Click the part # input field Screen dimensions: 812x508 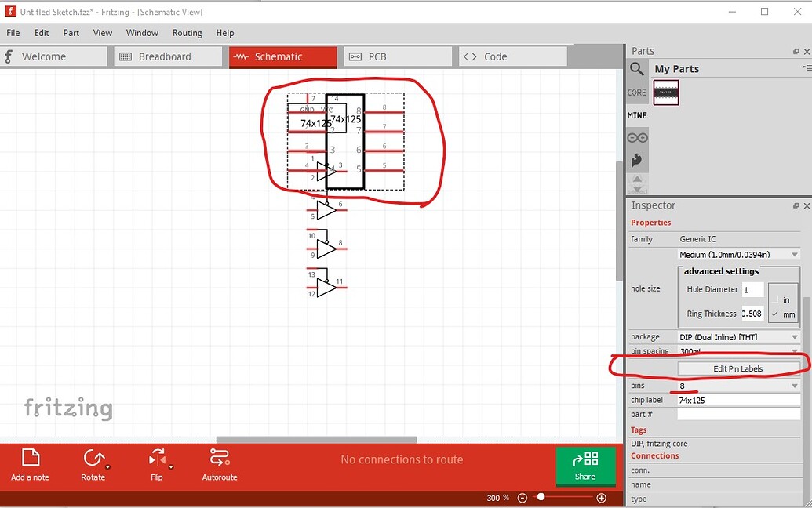coord(739,415)
